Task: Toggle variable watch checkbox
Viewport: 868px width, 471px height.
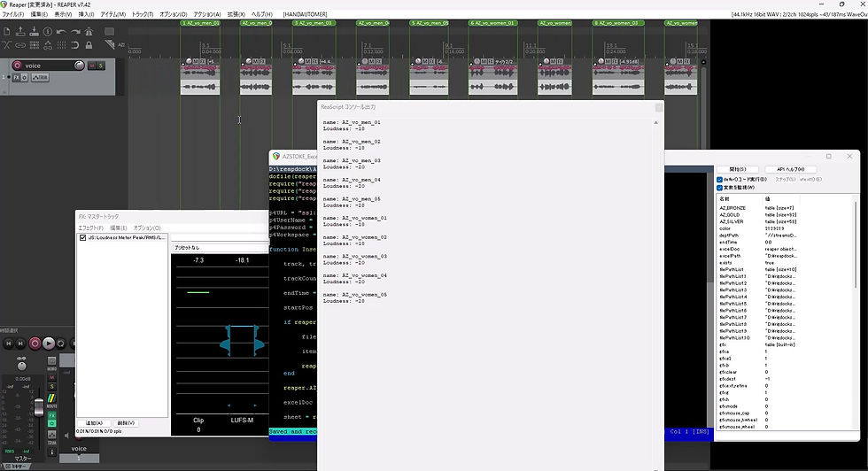Action: click(719, 188)
